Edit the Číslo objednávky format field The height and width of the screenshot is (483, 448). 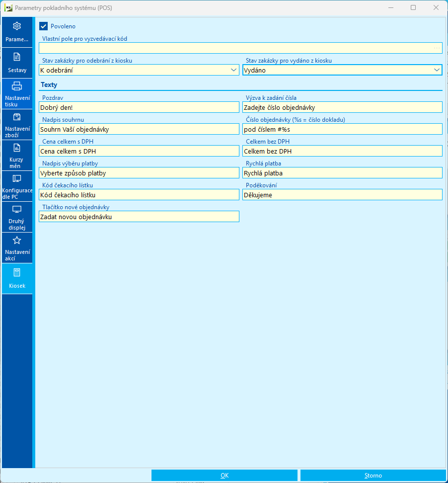(x=342, y=129)
